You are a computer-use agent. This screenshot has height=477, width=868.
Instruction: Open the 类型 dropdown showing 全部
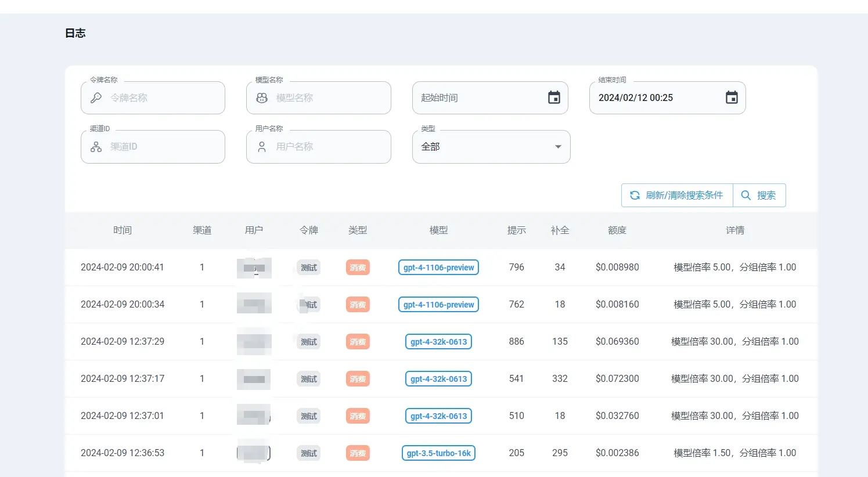pos(491,147)
